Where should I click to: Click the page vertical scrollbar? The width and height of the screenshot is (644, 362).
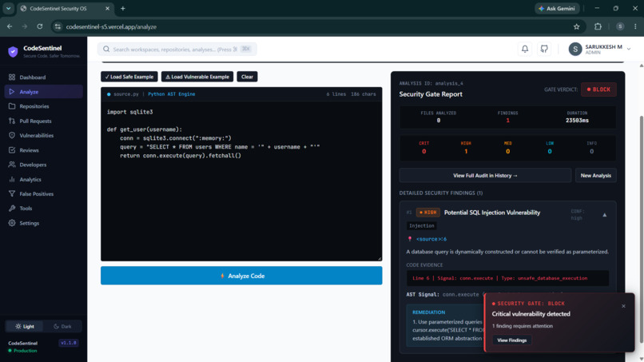641,230
